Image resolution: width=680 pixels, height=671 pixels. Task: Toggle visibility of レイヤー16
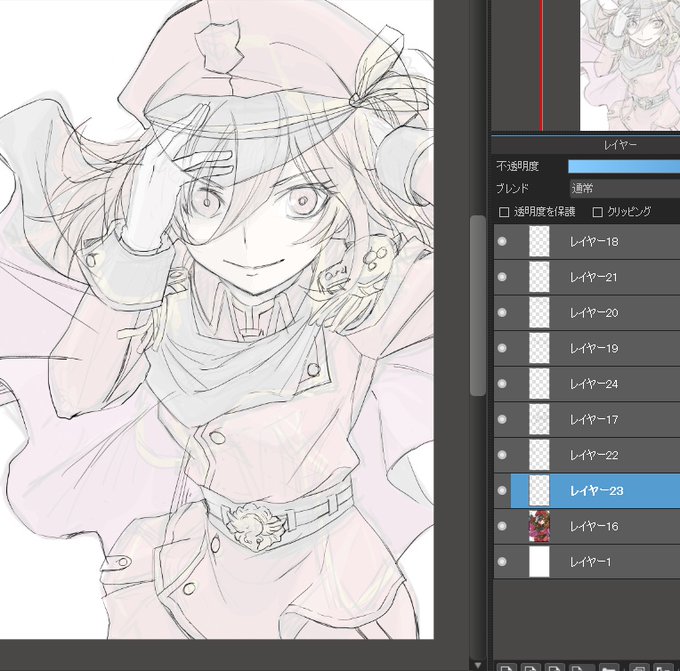click(502, 526)
